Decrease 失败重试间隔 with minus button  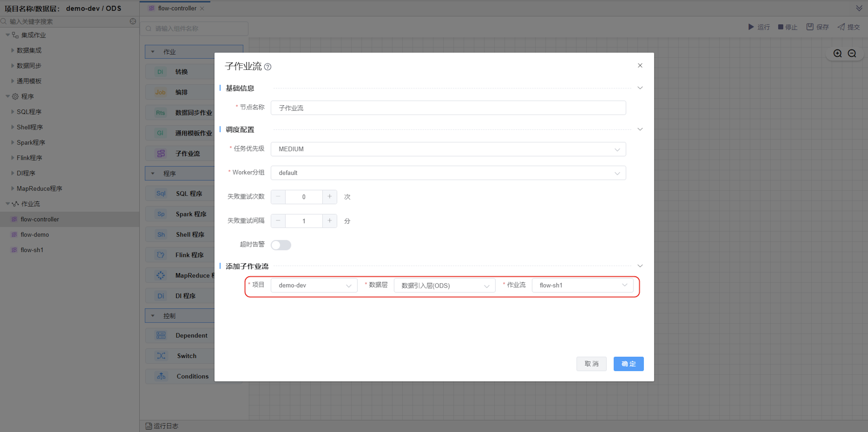(x=278, y=221)
